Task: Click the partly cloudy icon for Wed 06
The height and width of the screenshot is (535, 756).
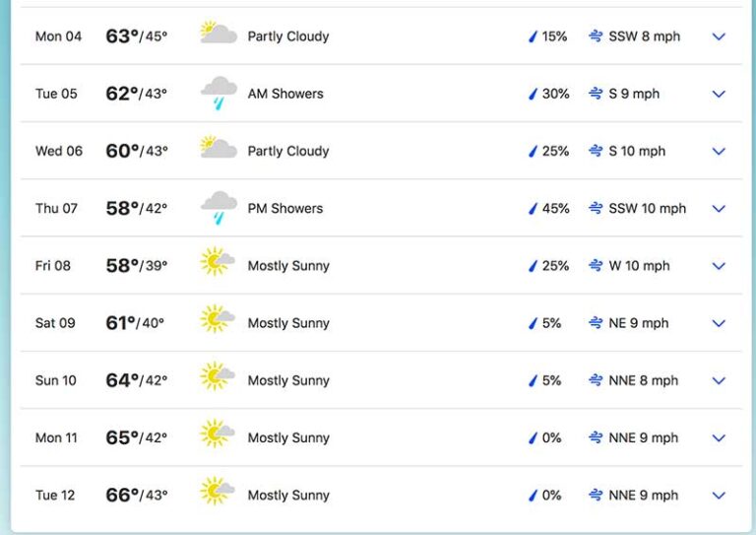Action: coord(219,150)
